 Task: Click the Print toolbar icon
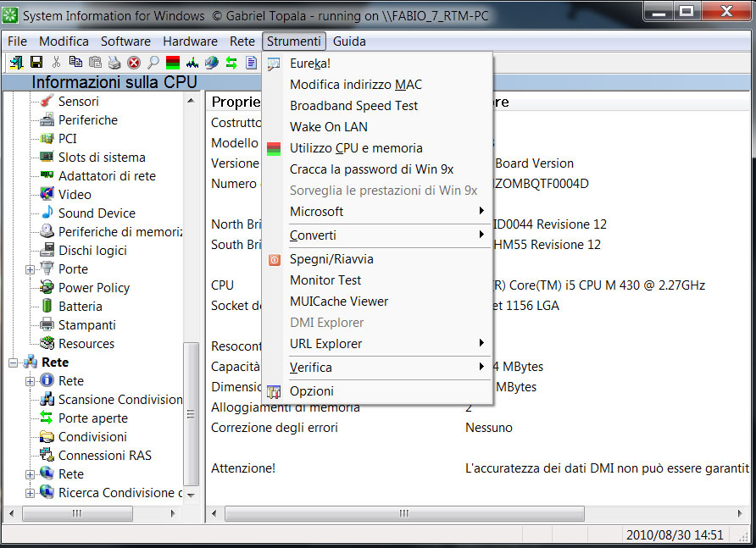pos(114,62)
